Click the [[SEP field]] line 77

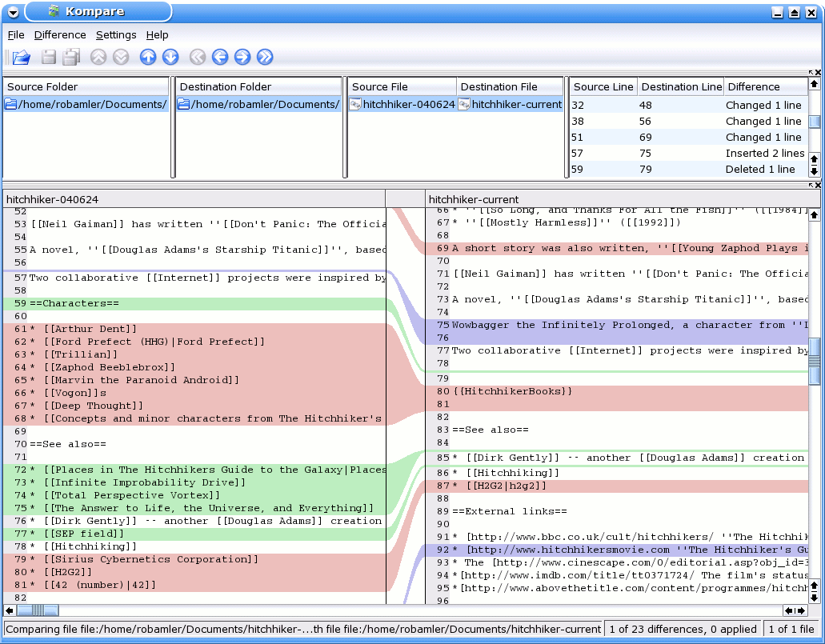pyautogui.click(x=194, y=534)
